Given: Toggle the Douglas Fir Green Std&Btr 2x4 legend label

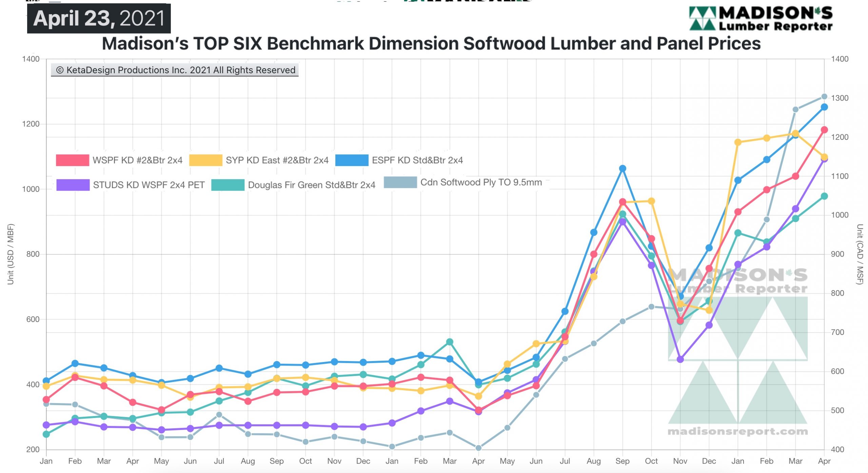Looking at the screenshot, I should (312, 185).
